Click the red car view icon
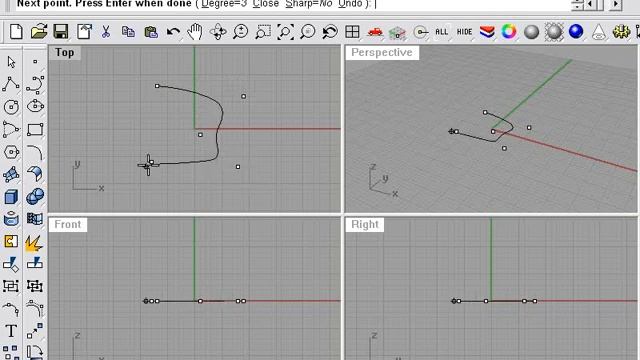640x360 pixels. 375,32
